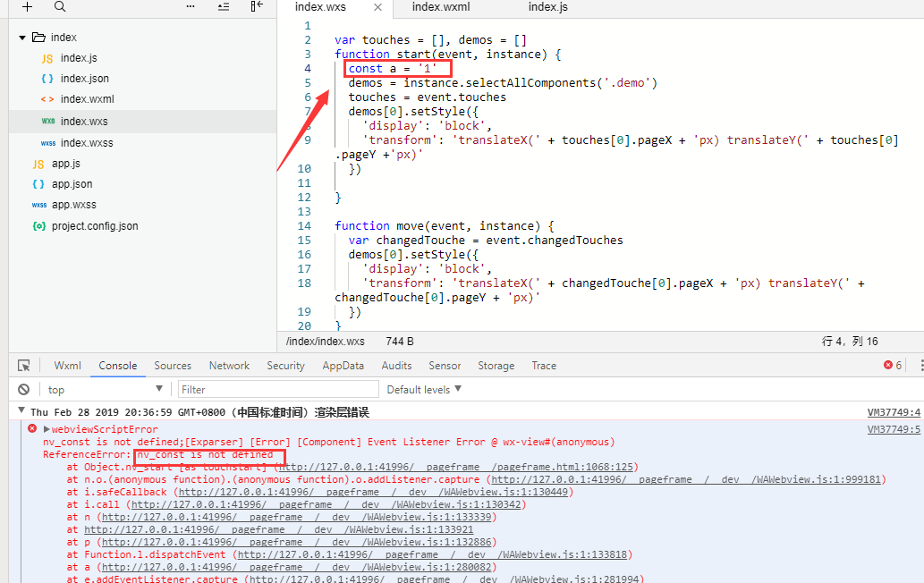The width and height of the screenshot is (924, 583).
Task: Click the function move declaration line
Action: click(445, 226)
